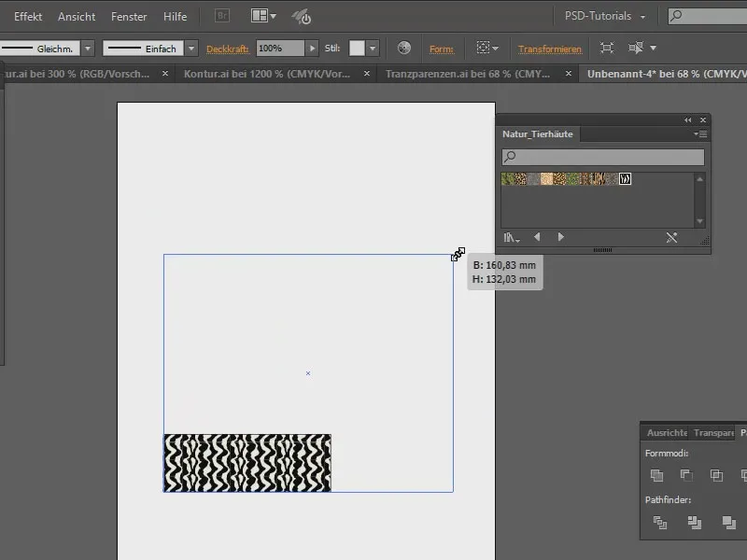Open the Effekt menu
Viewport: 747px width, 560px height.
(x=28, y=16)
